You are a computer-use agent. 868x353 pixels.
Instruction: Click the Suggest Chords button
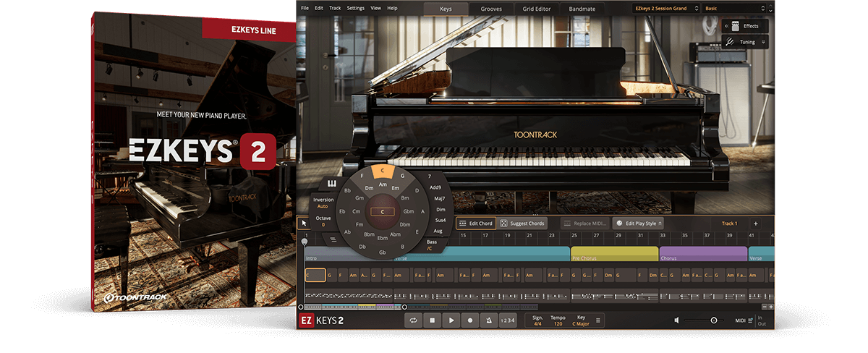pos(522,224)
